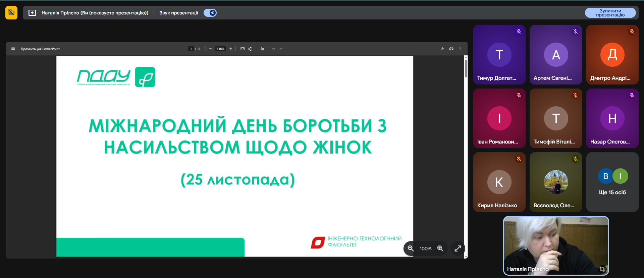Expand the 'Ще 15 осіб' participants tile

pyautogui.click(x=612, y=182)
